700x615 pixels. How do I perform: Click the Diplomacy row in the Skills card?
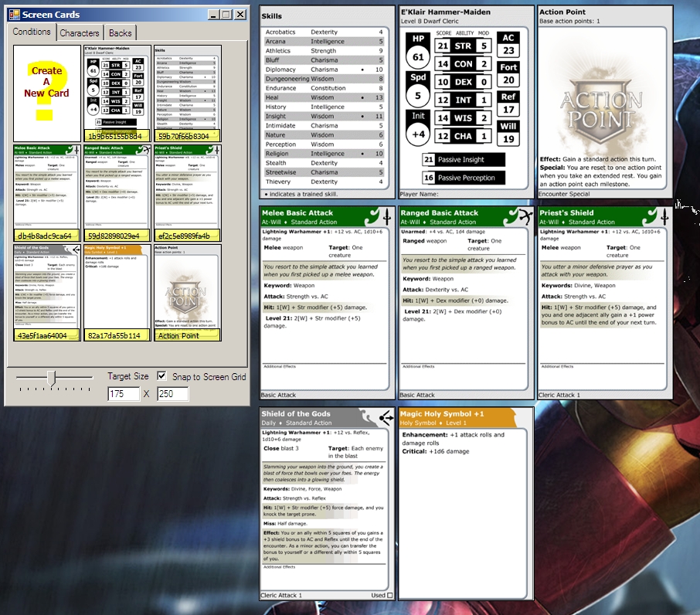pyautogui.click(x=324, y=70)
